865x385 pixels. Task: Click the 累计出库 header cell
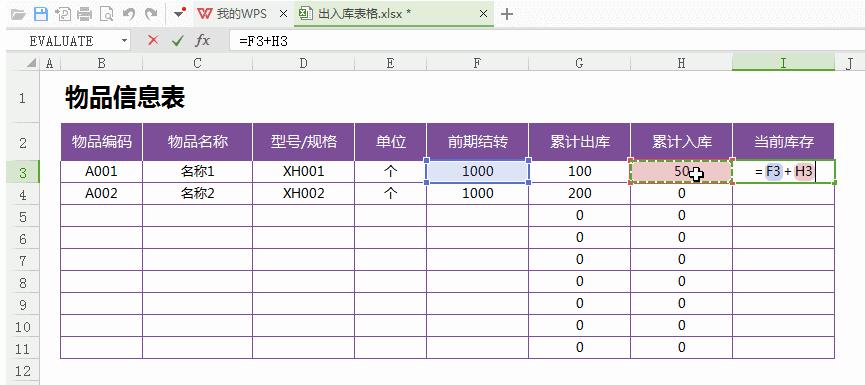[x=579, y=142]
